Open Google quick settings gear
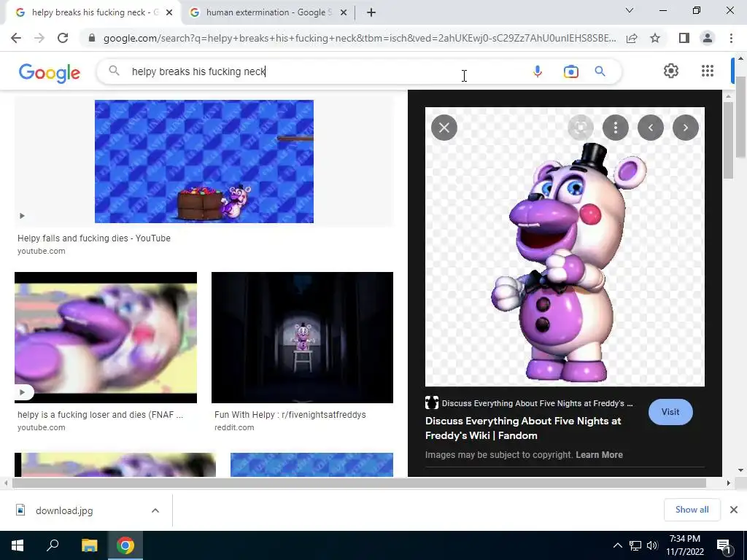This screenshot has width=747, height=560. 671,71
